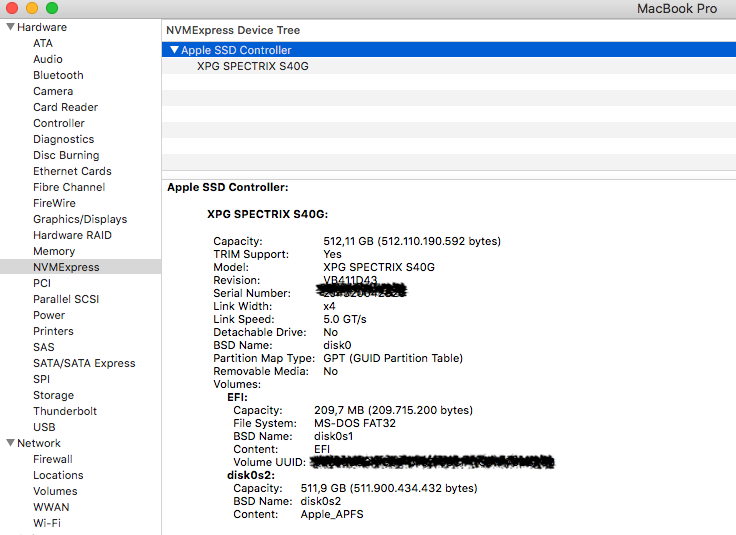Open the Card Reader category
The image size is (736, 535).
coord(65,107)
